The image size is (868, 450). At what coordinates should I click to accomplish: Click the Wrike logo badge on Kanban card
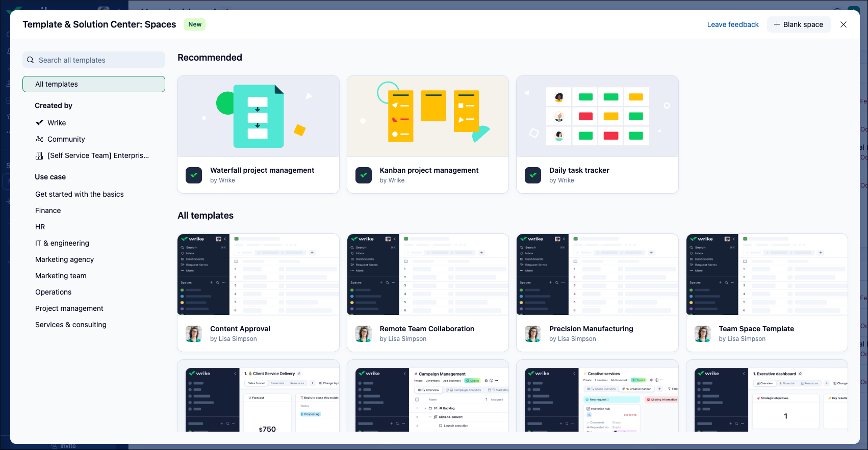coord(364,175)
